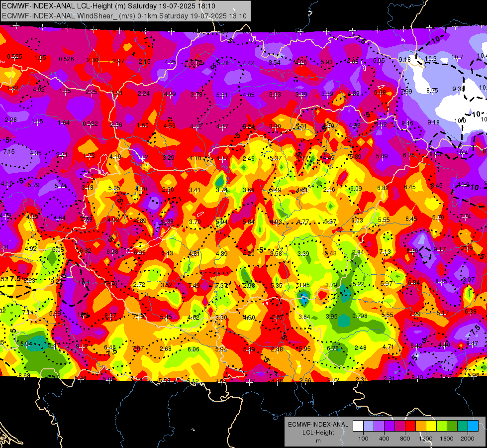Click the magenta legend swatch
The width and height of the screenshot is (487, 448).
pyautogui.click(x=400, y=426)
